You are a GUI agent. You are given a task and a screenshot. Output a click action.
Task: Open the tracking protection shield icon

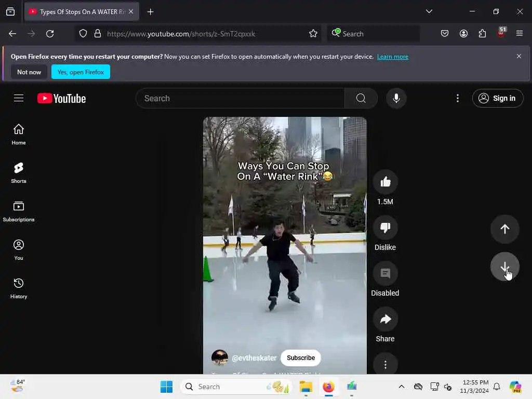(x=83, y=34)
